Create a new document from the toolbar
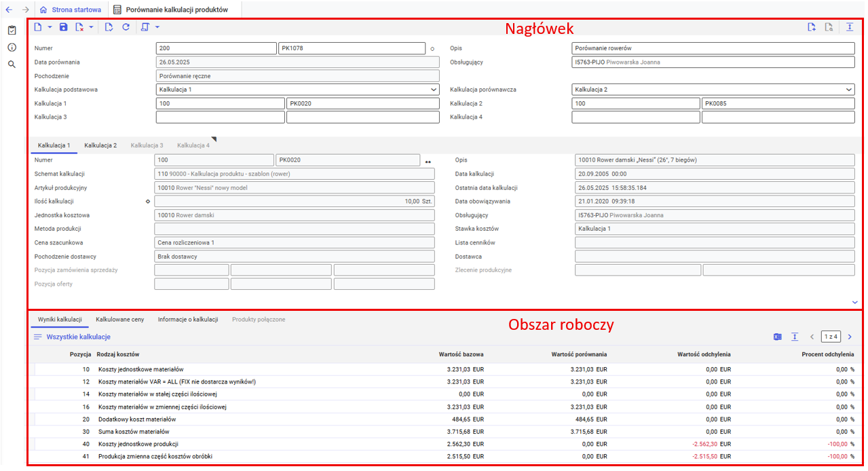 click(38, 27)
